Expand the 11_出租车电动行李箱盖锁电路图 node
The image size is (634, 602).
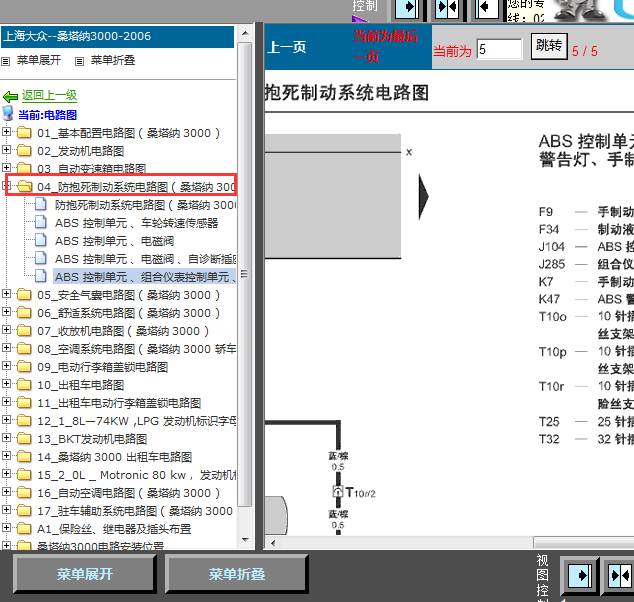point(6,401)
